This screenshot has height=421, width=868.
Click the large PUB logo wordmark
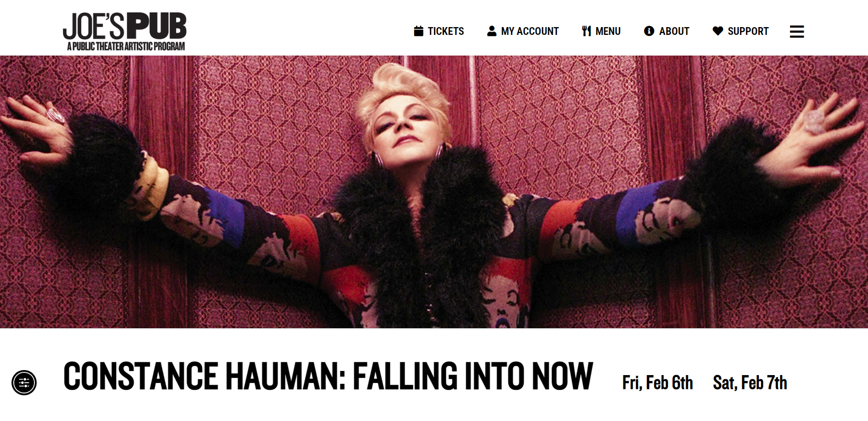click(x=156, y=26)
